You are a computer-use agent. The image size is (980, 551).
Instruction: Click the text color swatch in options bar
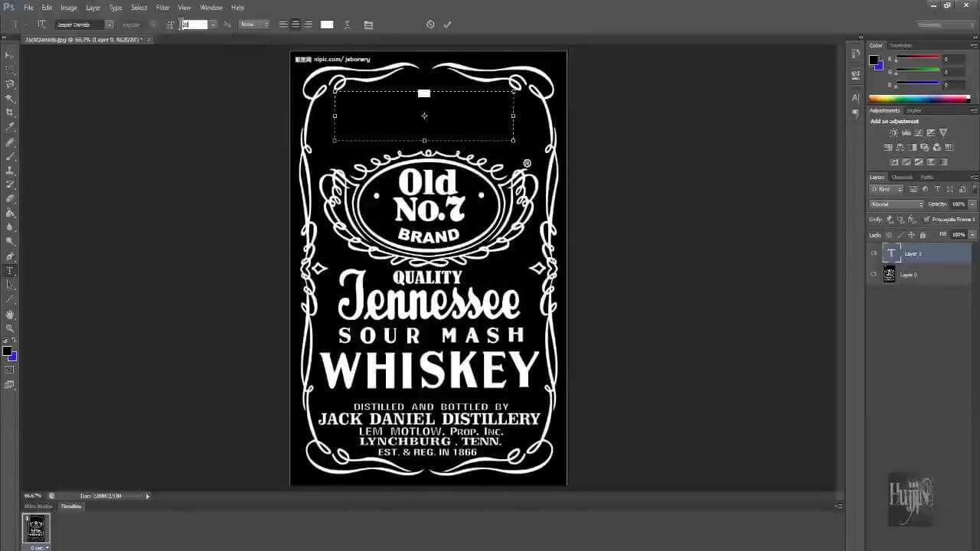click(327, 24)
